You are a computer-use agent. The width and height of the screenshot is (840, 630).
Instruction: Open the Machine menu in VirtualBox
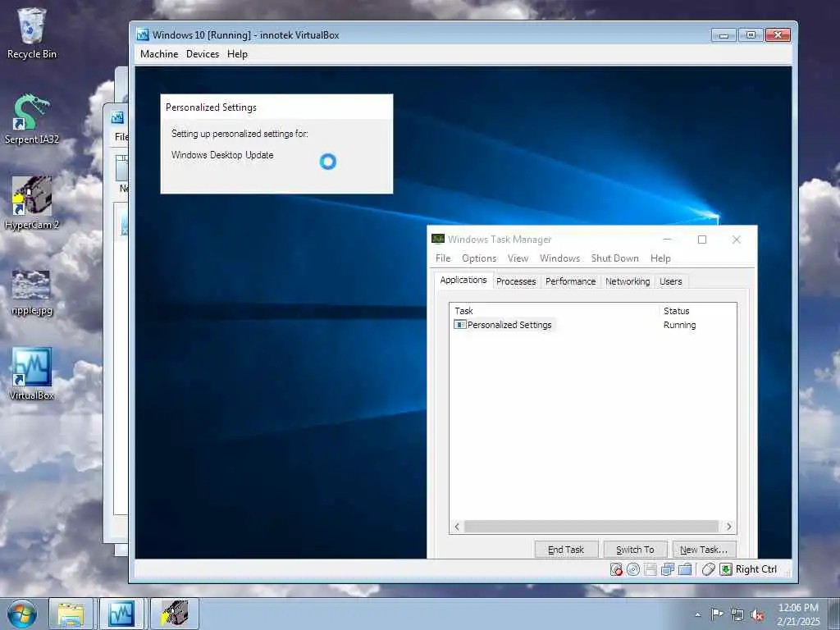[x=159, y=54]
